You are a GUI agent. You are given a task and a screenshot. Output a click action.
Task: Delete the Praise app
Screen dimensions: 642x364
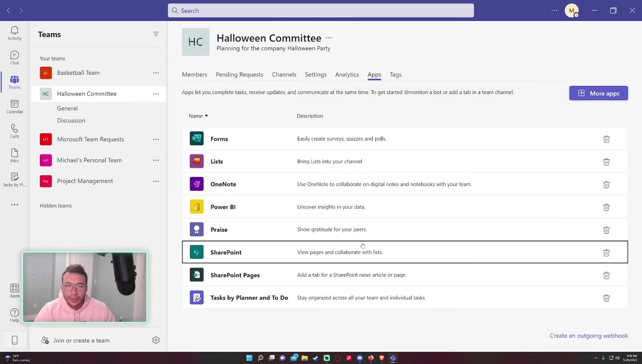(x=606, y=230)
